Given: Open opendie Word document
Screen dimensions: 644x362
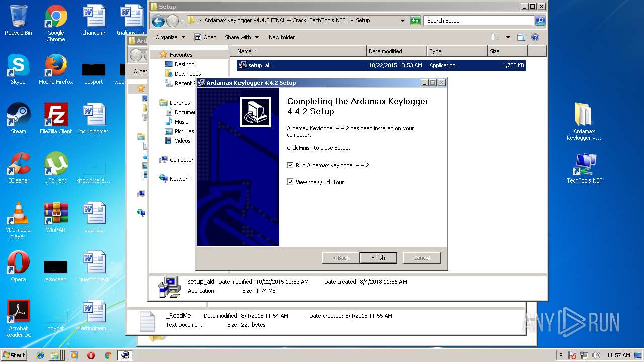Looking at the screenshot, I should [x=94, y=217].
